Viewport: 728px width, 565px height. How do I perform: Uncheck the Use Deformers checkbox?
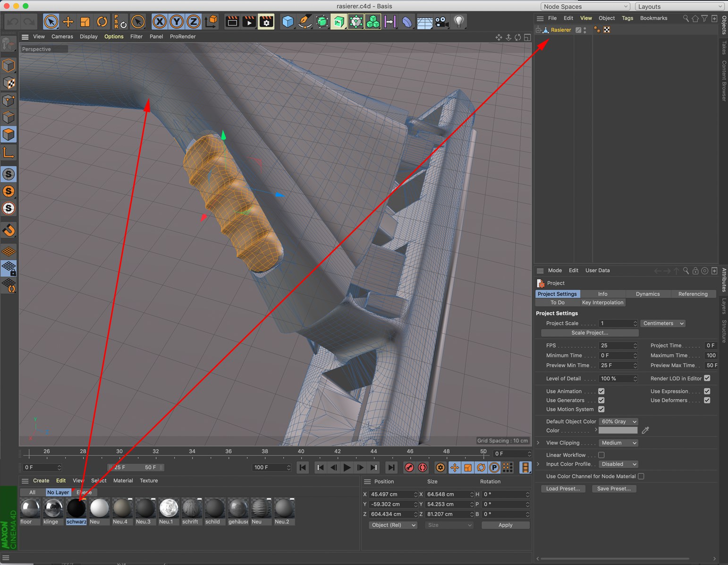click(x=707, y=400)
